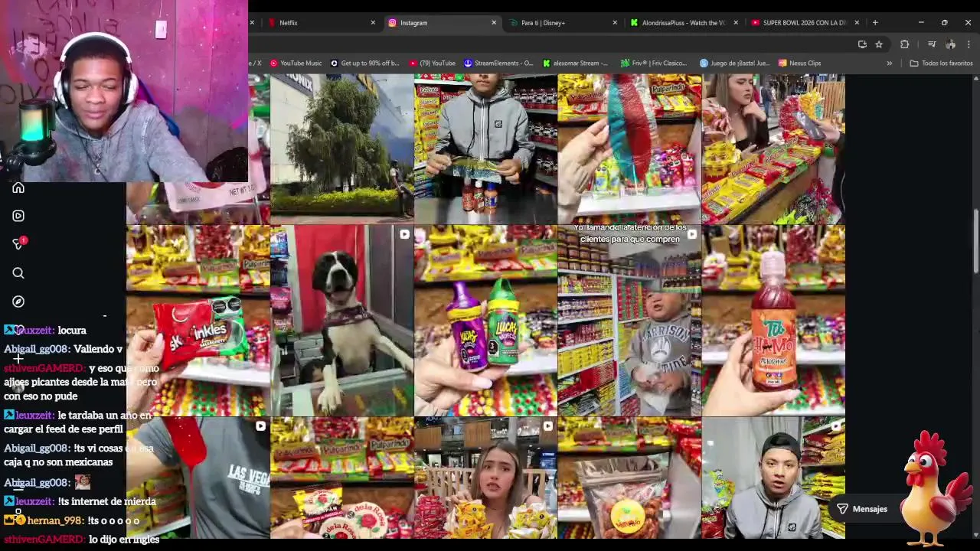Expand hidden bookmarks with the chevron
The width and height of the screenshot is (980, 551).
[889, 63]
